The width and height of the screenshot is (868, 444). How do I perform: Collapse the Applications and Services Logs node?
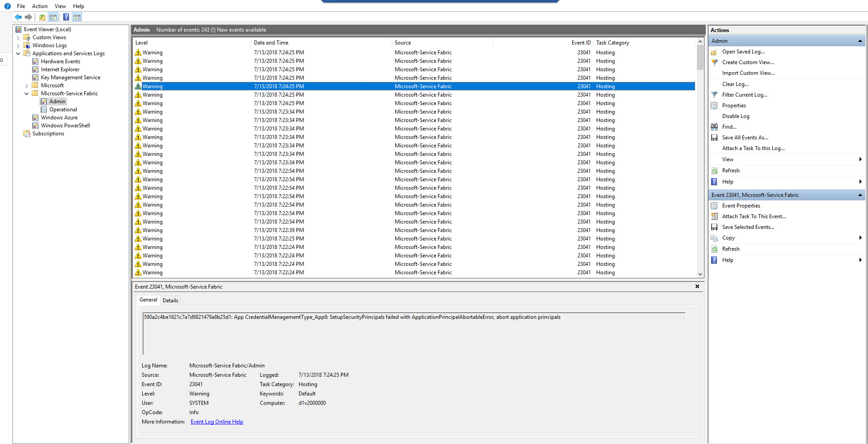(18, 53)
